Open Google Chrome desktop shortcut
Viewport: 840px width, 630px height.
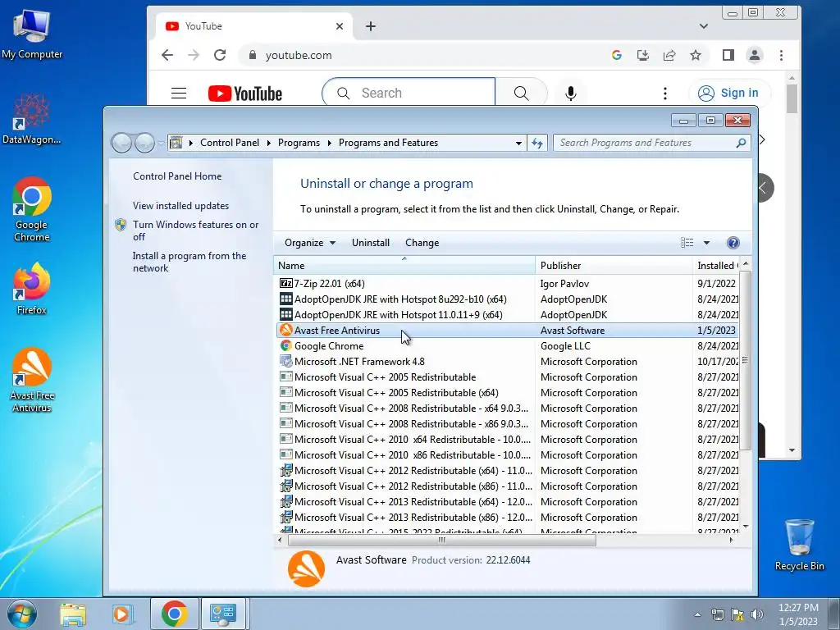(32, 209)
